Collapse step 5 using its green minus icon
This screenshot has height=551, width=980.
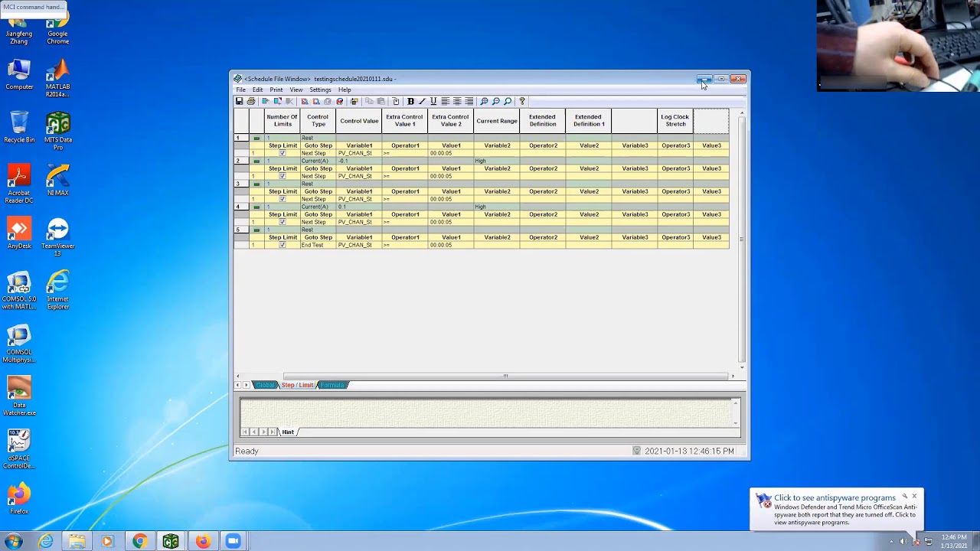pyautogui.click(x=256, y=230)
